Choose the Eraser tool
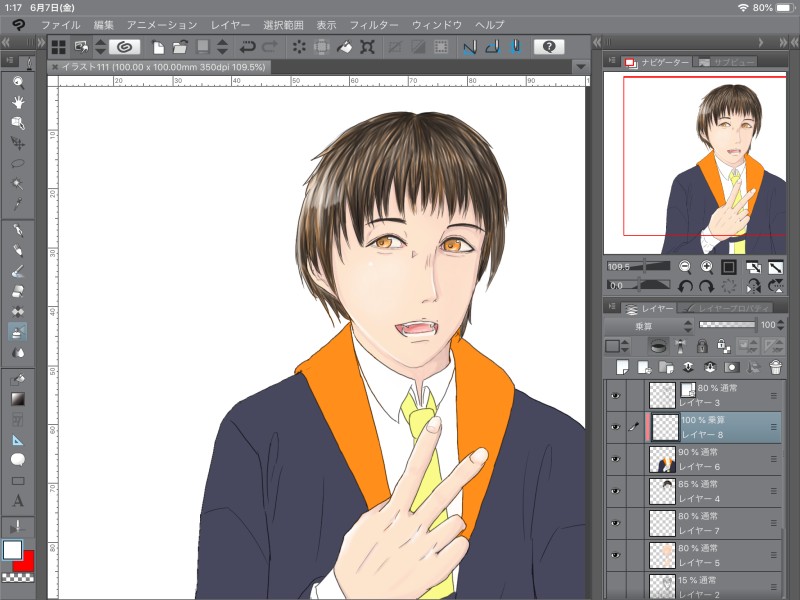 point(18,291)
